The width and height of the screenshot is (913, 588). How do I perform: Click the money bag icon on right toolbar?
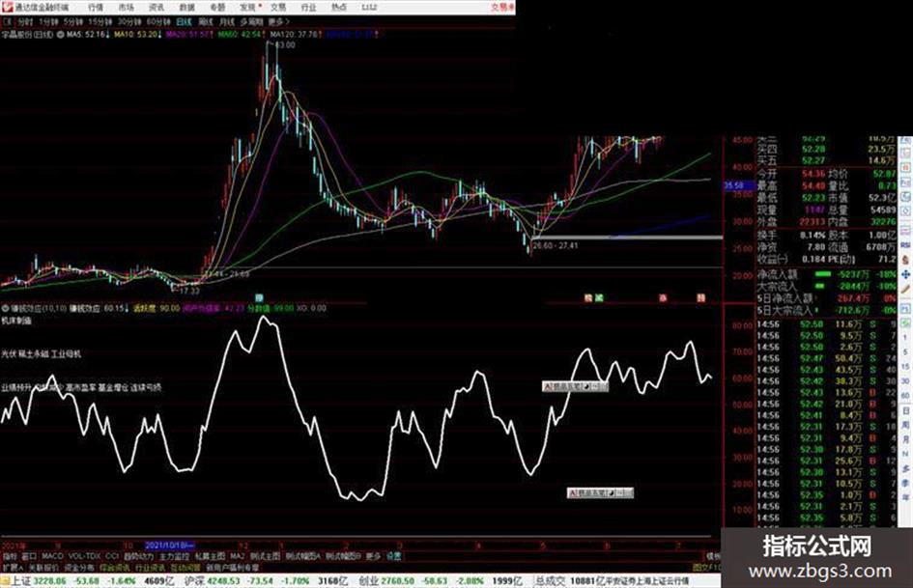coord(905,261)
